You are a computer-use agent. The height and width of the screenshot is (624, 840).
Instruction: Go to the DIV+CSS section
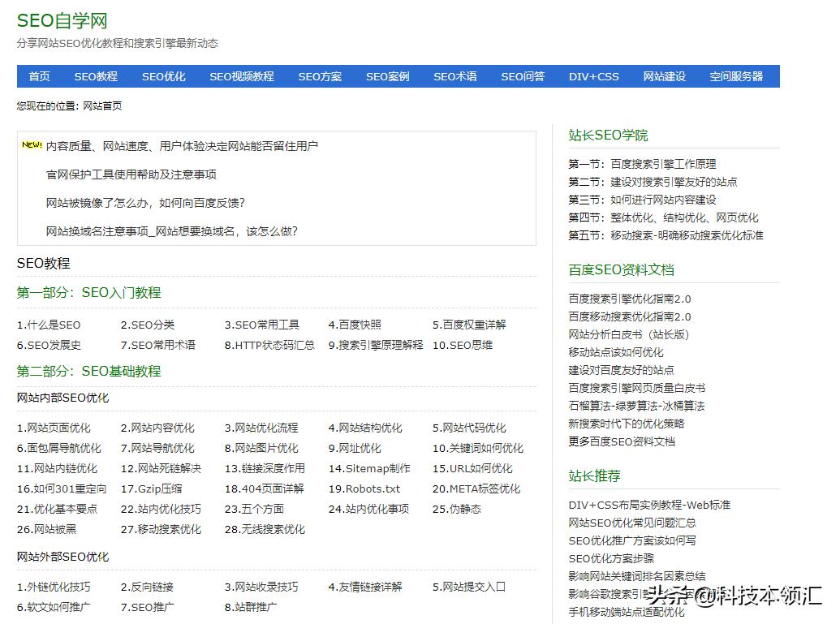[x=594, y=76]
